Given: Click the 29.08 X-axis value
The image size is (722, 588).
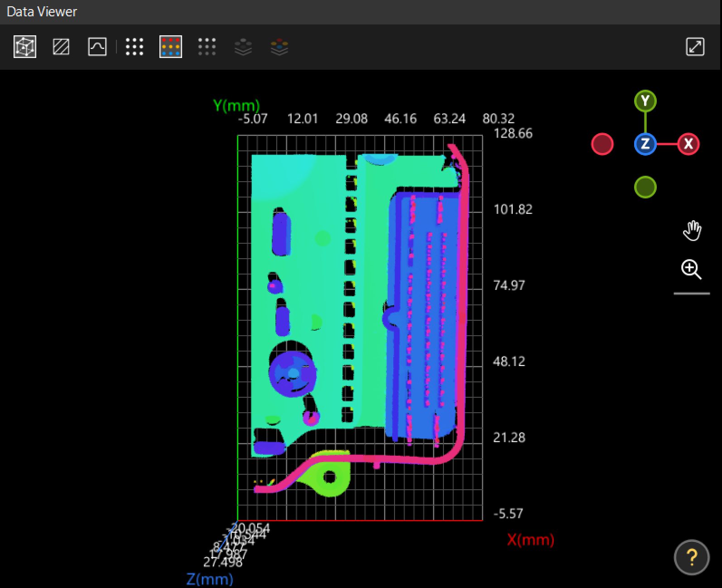Looking at the screenshot, I should pyautogui.click(x=351, y=119).
